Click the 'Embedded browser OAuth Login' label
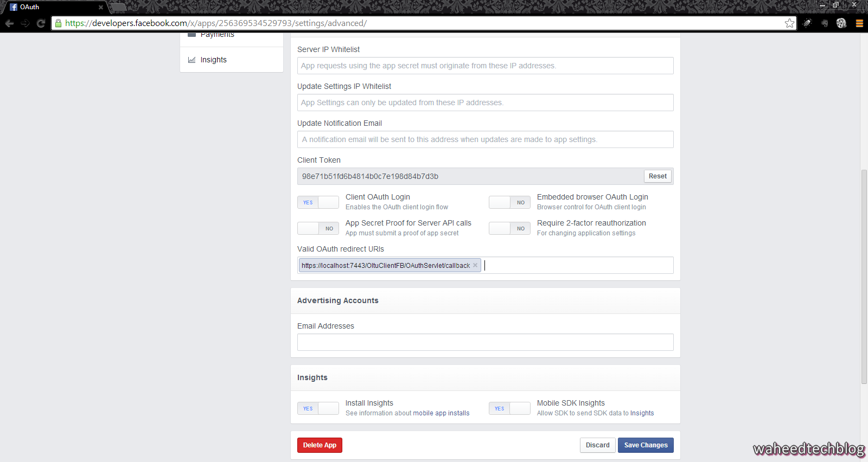Screen dimensions: 868x462 point(592,197)
